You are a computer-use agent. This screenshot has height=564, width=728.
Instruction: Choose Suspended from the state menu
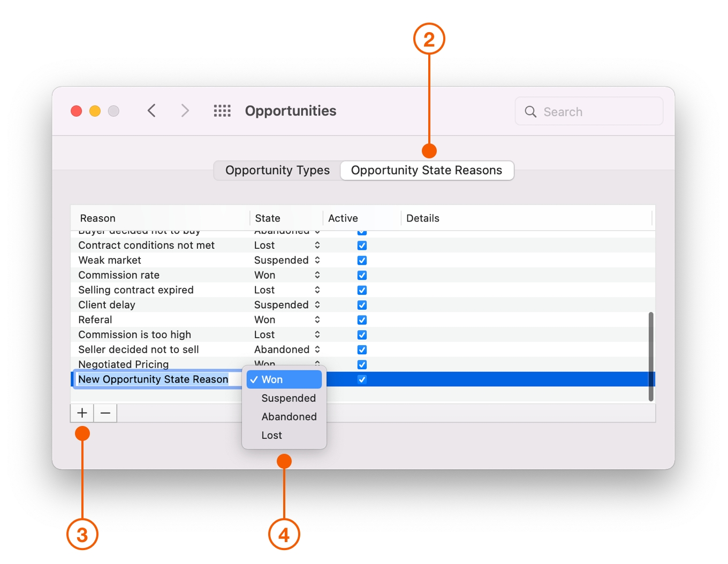coord(289,398)
